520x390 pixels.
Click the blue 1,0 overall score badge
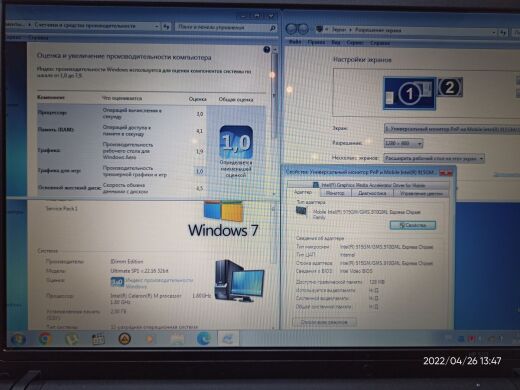[x=236, y=142]
